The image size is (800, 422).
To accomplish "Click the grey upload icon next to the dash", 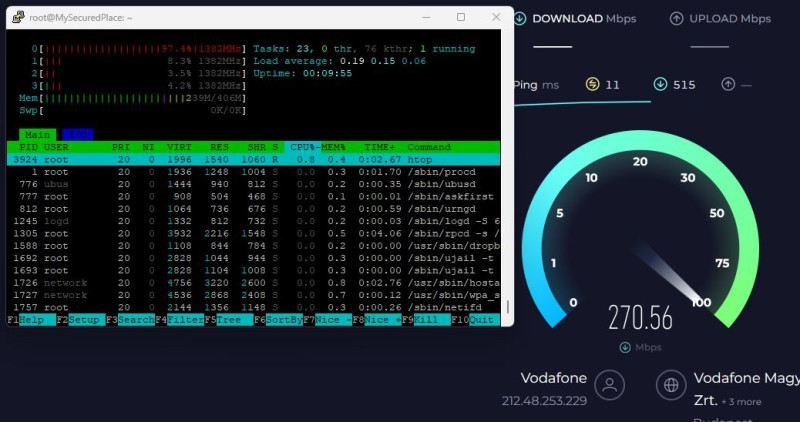I will click(x=728, y=84).
